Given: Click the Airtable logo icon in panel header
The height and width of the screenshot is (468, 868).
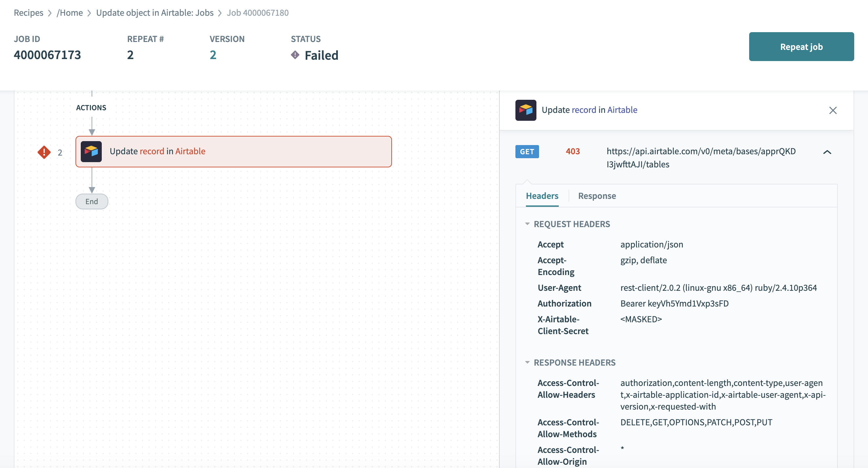Looking at the screenshot, I should point(525,110).
